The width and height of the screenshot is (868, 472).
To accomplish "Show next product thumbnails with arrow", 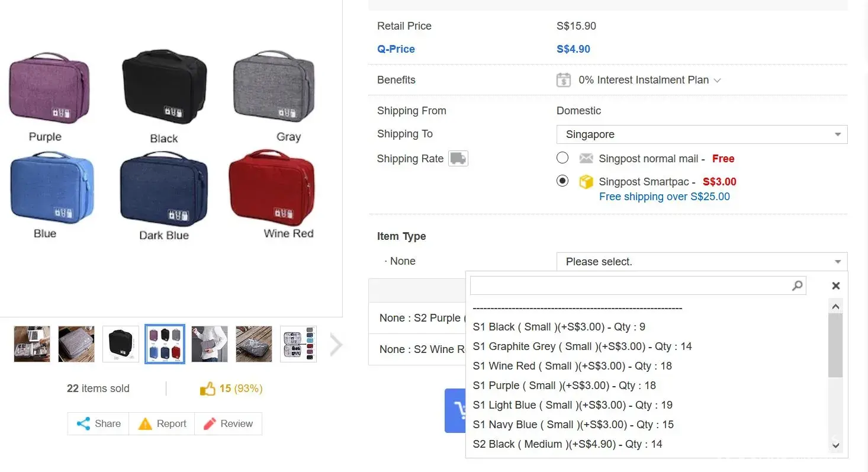I will pyautogui.click(x=336, y=344).
